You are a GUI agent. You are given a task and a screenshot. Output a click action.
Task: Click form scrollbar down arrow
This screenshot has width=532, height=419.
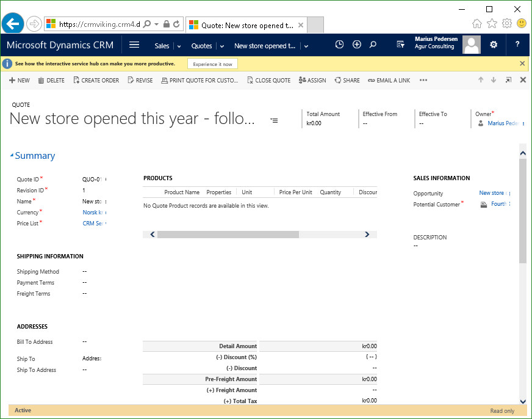coord(523,401)
